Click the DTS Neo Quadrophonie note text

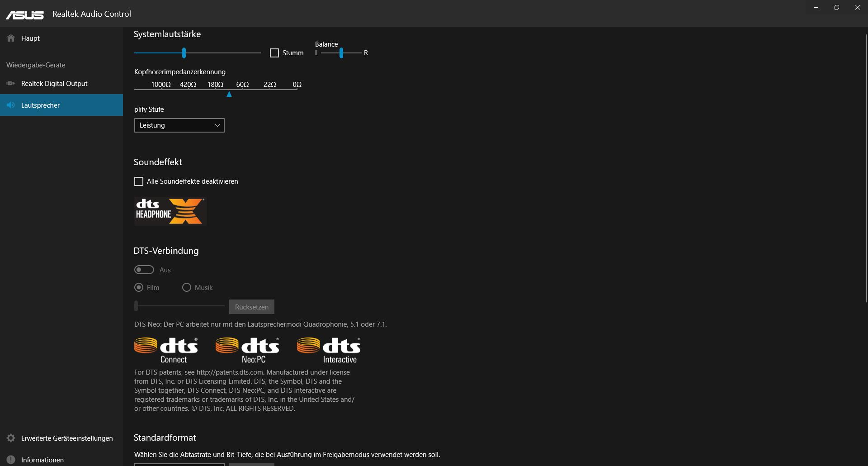(x=260, y=324)
